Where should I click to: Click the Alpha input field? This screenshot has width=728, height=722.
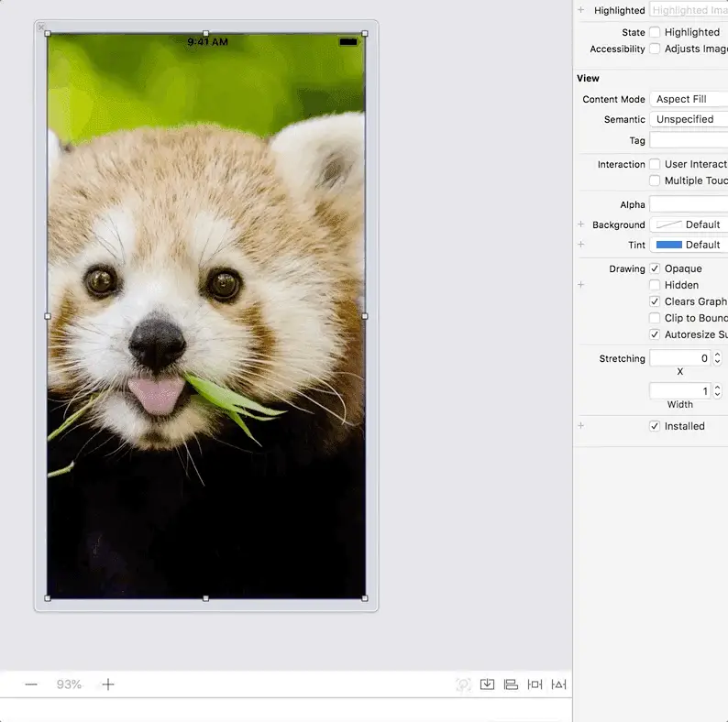point(689,204)
